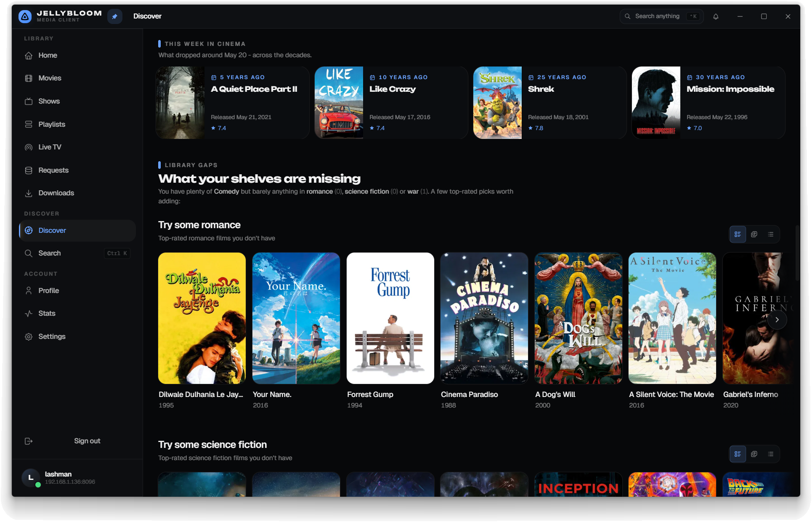Click the Try some romance heading
The image size is (812, 522).
click(x=199, y=225)
